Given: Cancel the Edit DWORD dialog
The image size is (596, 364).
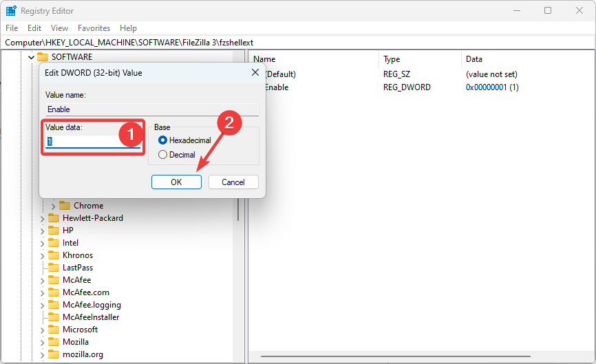Looking at the screenshot, I should pyautogui.click(x=233, y=182).
